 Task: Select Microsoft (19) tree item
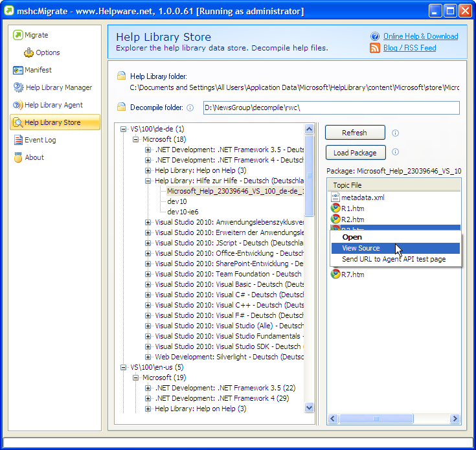pos(164,377)
